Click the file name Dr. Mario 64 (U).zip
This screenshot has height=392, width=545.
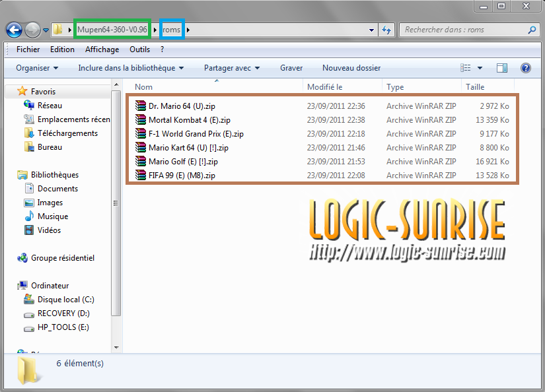point(182,106)
